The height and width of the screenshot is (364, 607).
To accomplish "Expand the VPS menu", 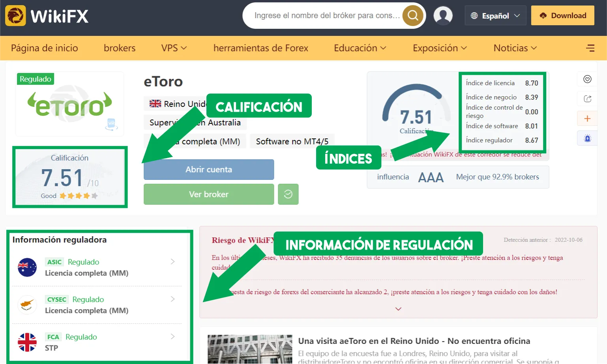I will click(x=174, y=48).
